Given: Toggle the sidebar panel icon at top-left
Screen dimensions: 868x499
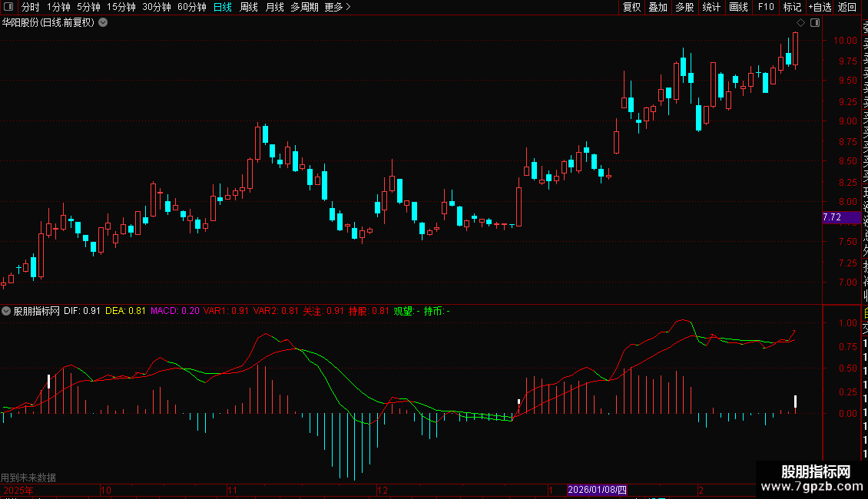Looking at the screenshot, I should click(x=8, y=7).
